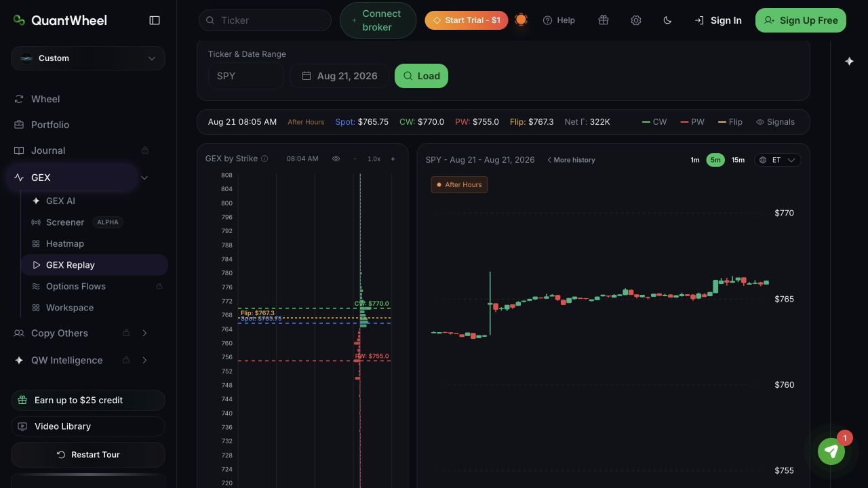Select the 15m timeframe
This screenshot has width=868, height=488.
pos(738,160)
